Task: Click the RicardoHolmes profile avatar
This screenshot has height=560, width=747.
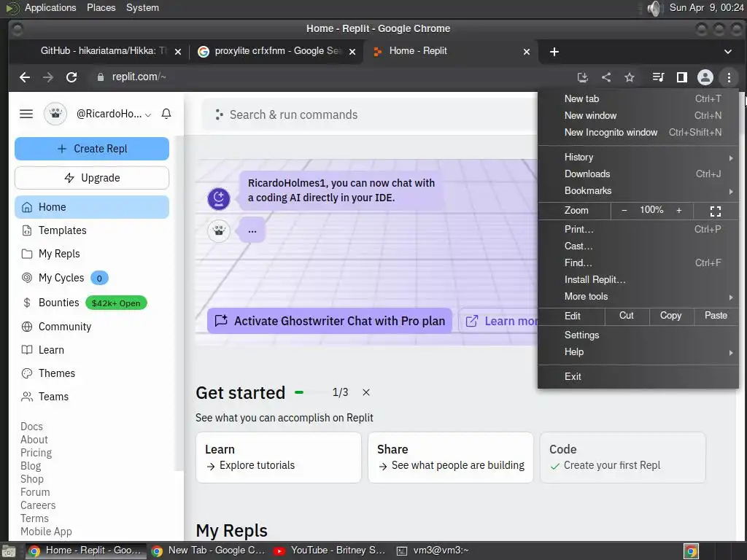Action: click(55, 114)
